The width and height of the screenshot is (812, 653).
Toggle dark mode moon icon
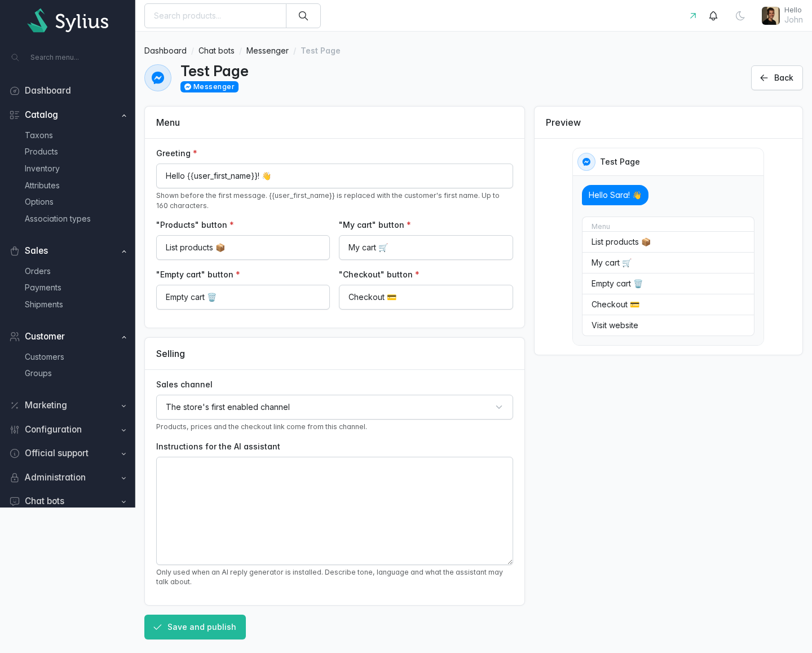pyautogui.click(x=740, y=16)
